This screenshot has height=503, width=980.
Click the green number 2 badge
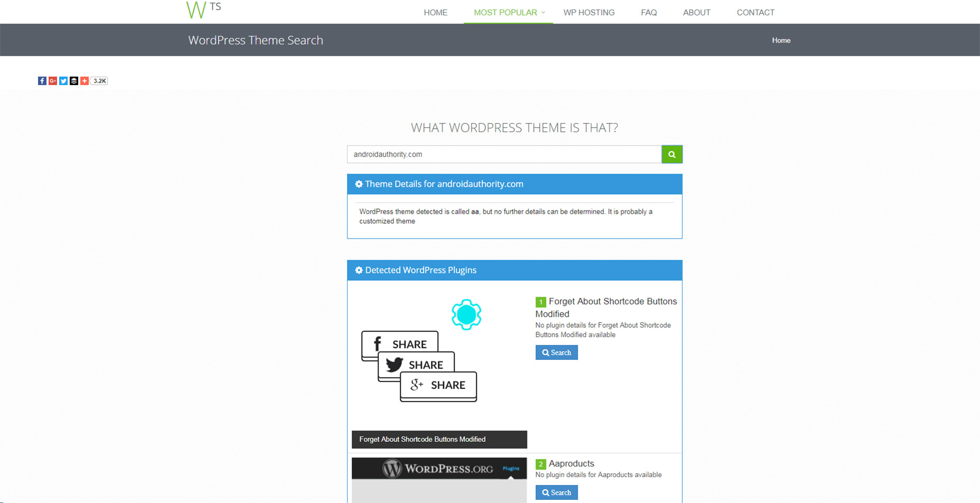pyautogui.click(x=541, y=464)
